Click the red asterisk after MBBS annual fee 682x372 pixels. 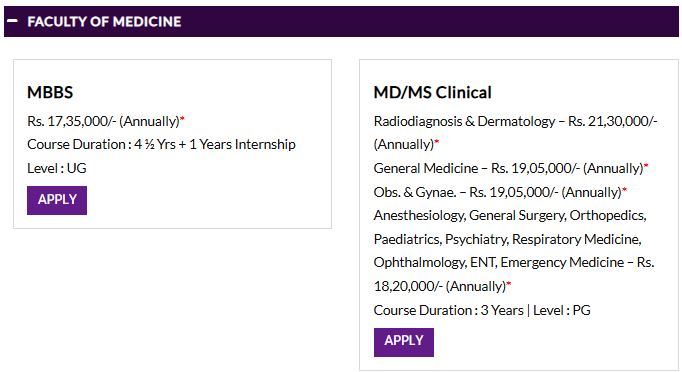(x=183, y=118)
